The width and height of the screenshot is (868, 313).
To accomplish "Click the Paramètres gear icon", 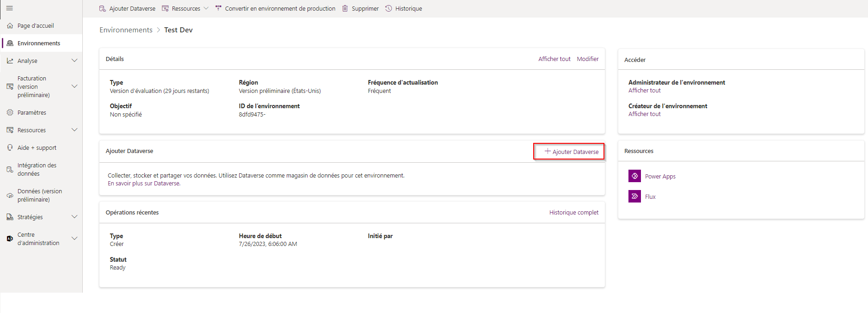I will point(10,112).
